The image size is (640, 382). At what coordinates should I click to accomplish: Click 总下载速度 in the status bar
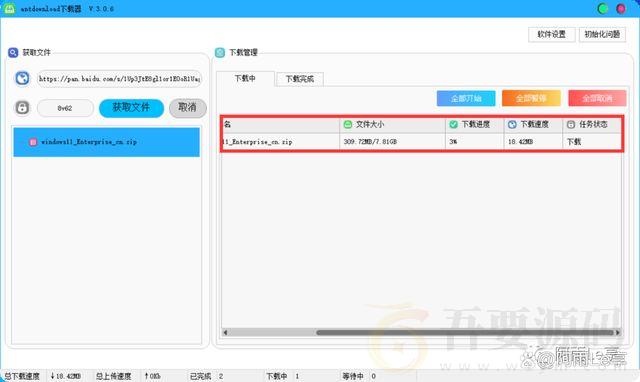[22, 376]
